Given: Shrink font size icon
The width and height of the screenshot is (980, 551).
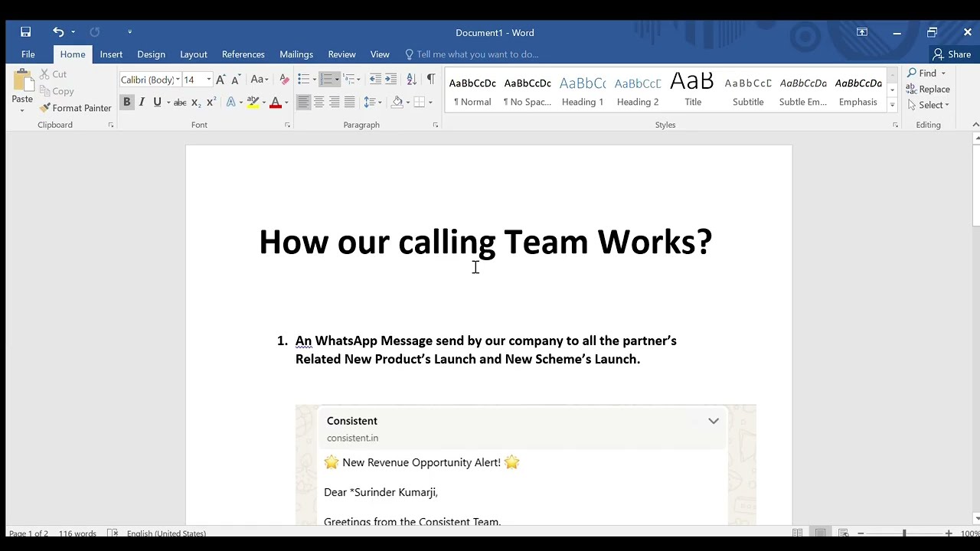Looking at the screenshot, I should click(236, 80).
